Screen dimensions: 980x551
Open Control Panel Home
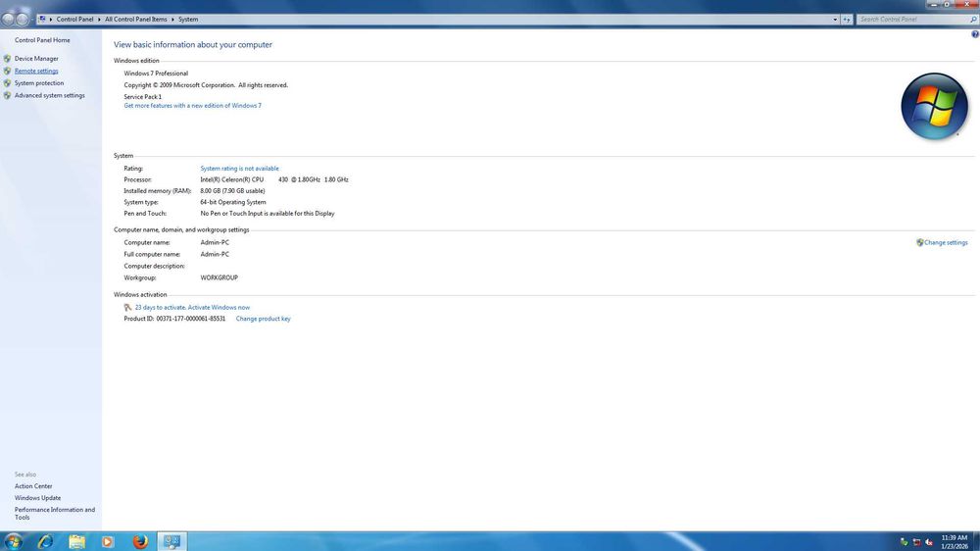tap(42, 40)
